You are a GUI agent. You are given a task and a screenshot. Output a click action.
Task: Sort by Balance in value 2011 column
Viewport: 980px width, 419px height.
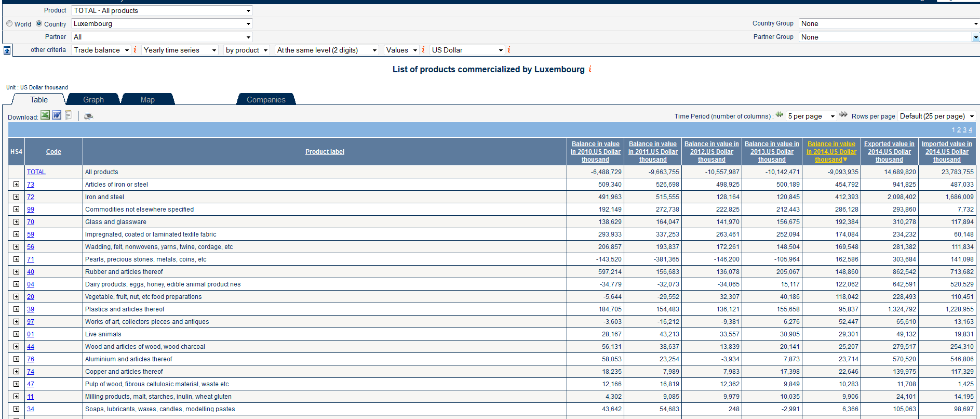click(653, 152)
